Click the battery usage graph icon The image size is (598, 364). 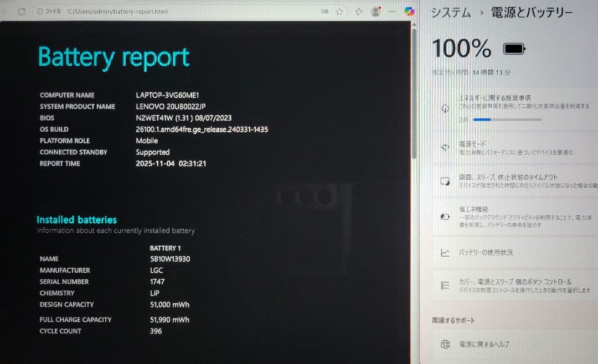(x=445, y=253)
